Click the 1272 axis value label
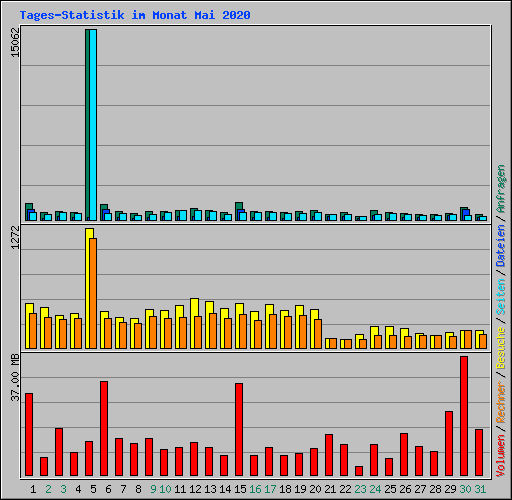The height and width of the screenshot is (500, 512). (x=15, y=237)
